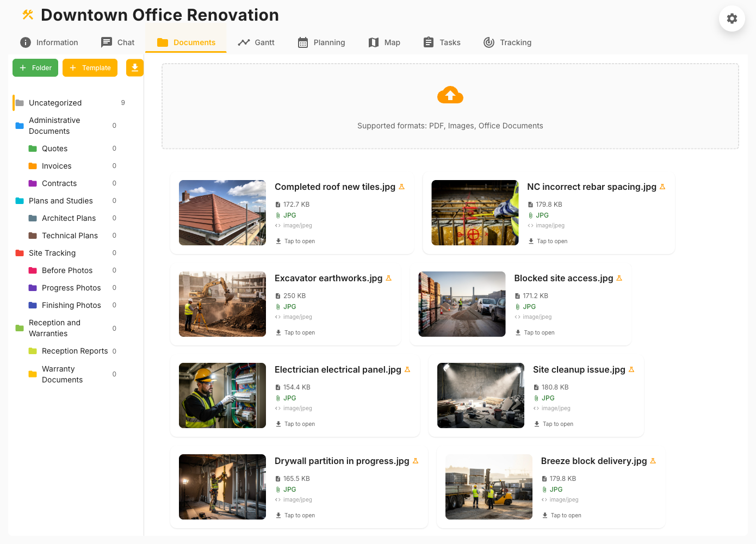
Task: Click the hammer-and-wrench icon in the title
Action: point(27,15)
